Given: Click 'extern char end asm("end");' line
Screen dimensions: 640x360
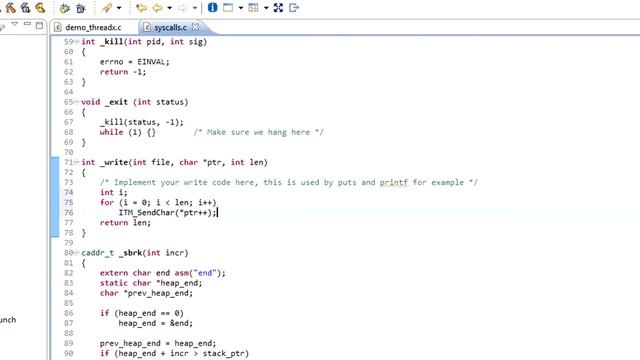Looking at the screenshot, I should pos(162,273).
